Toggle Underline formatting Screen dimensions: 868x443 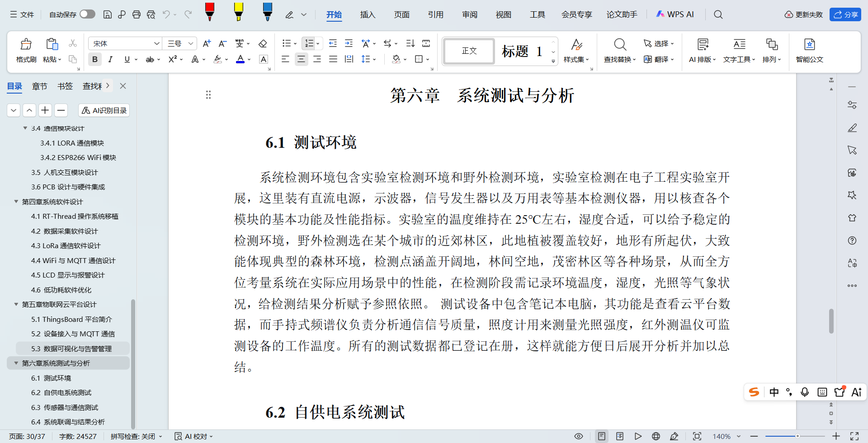coord(127,59)
